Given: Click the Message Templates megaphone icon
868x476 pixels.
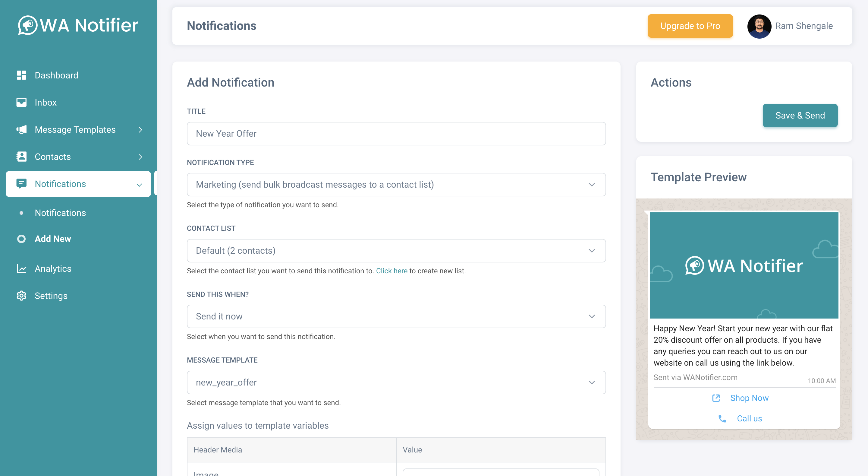Looking at the screenshot, I should pos(21,129).
